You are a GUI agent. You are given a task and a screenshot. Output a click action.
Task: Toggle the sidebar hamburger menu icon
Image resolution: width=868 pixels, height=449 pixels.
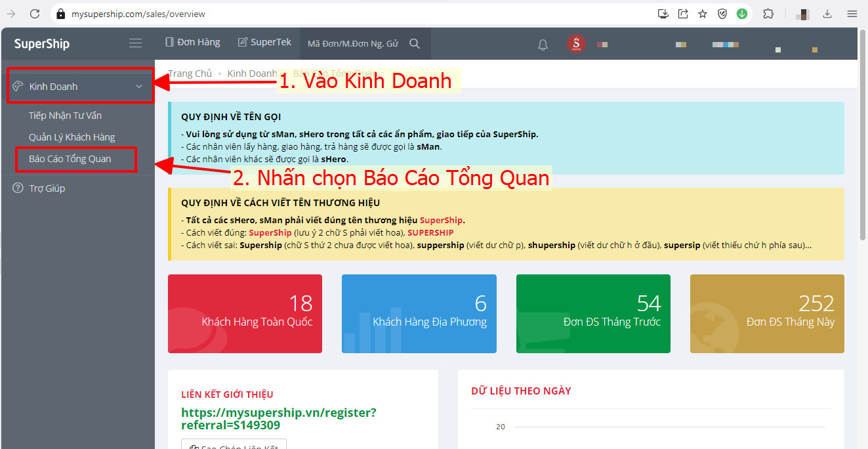coord(135,43)
